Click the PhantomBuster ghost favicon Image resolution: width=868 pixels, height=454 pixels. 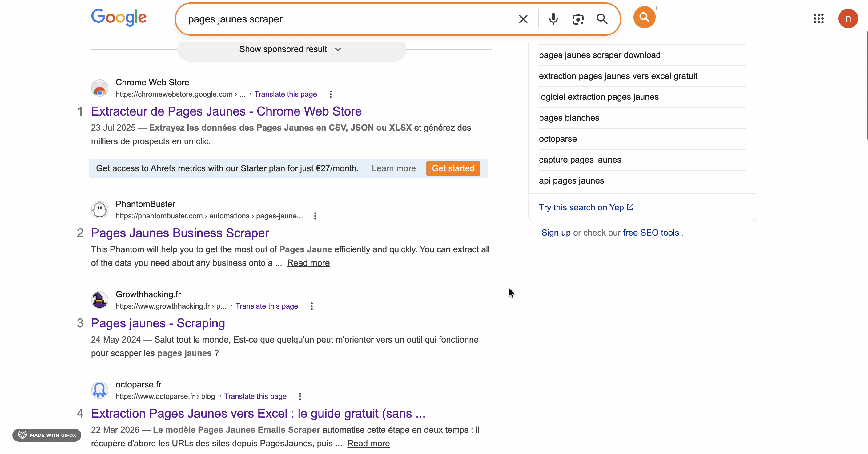100,210
